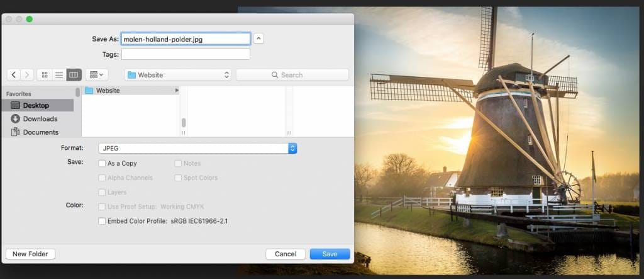Click the green zoom window button
The width and height of the screenshot is (644, 279).
tap(29, 19)
